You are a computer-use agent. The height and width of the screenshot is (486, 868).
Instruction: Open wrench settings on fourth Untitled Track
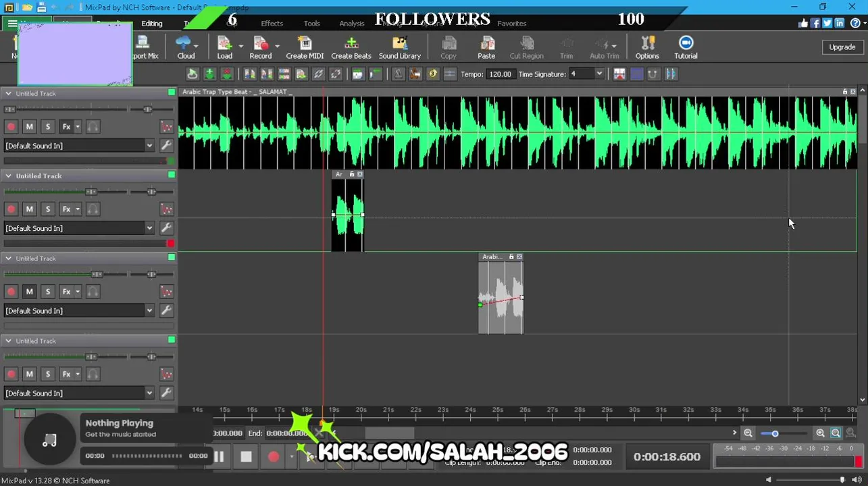[x=166, y=393]
